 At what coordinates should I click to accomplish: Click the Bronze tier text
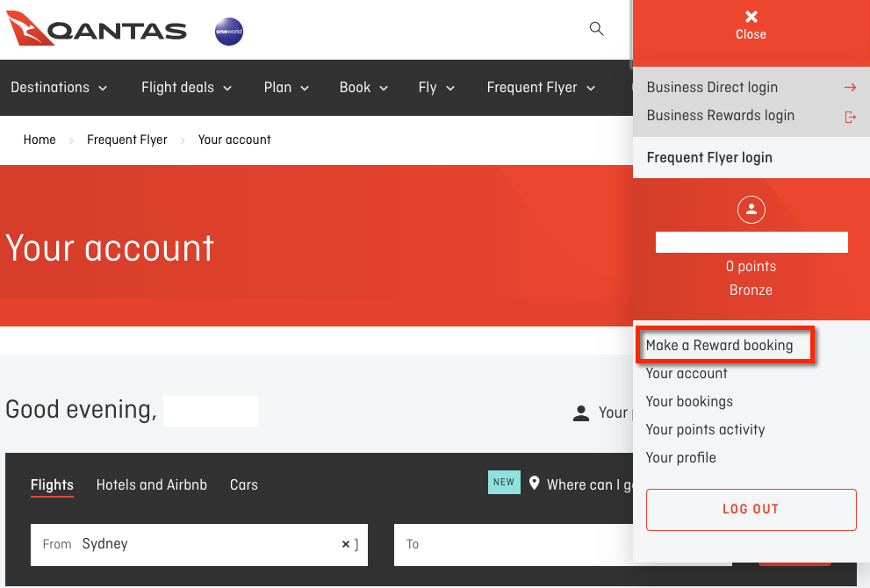(x=751, y=290)
